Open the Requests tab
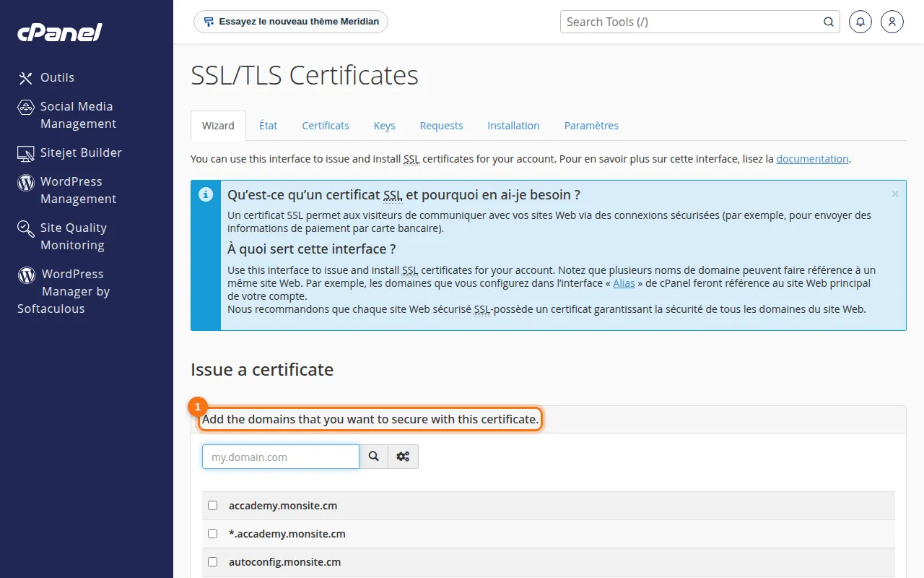The width and height of the screenshot is (924, 578). tap(441, 126)
